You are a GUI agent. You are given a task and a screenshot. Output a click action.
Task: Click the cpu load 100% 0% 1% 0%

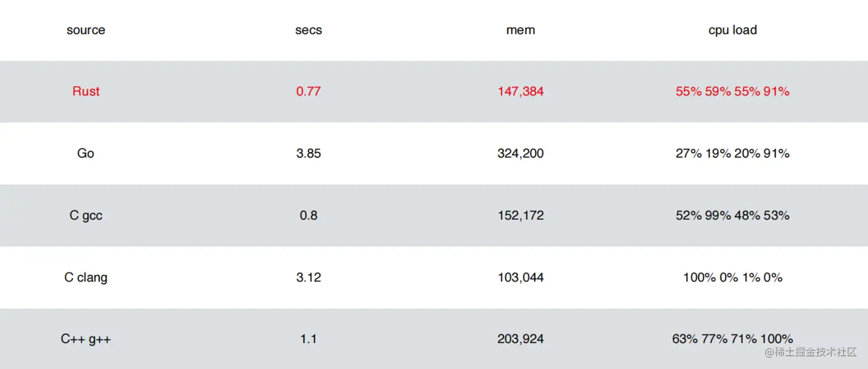tap(733, 278)
